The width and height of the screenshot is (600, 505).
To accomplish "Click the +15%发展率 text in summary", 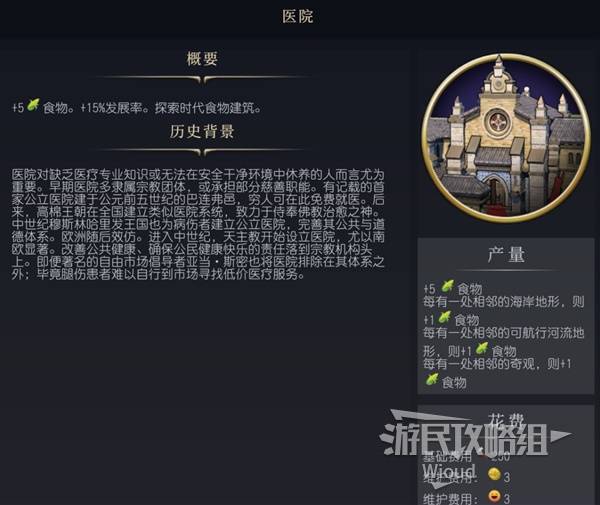I will [114, 108].
